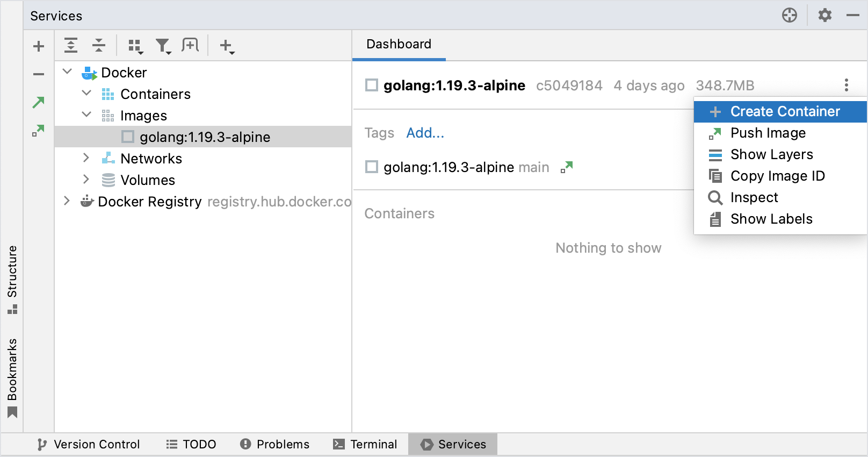Click the Open in New Tab icon
Viewport: 868px width, 457px height.
(x=190, y=45)
